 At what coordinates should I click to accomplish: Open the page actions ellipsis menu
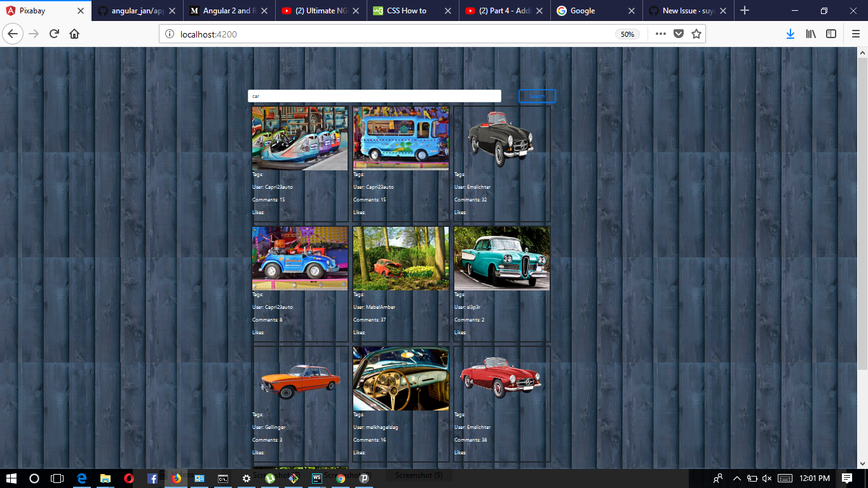(660, 34)
